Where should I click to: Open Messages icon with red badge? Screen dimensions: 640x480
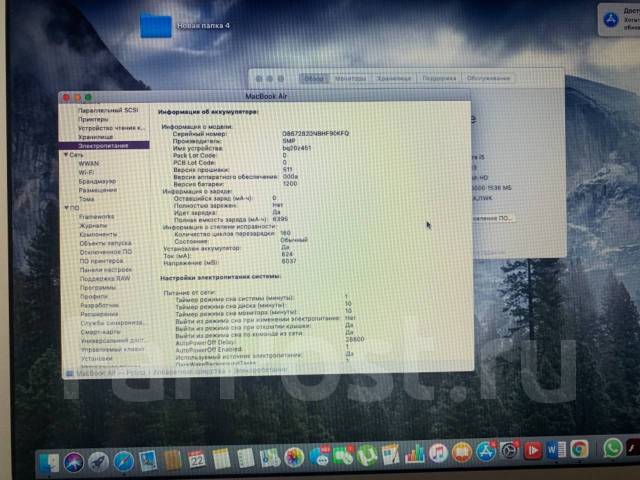coord(319,456)
